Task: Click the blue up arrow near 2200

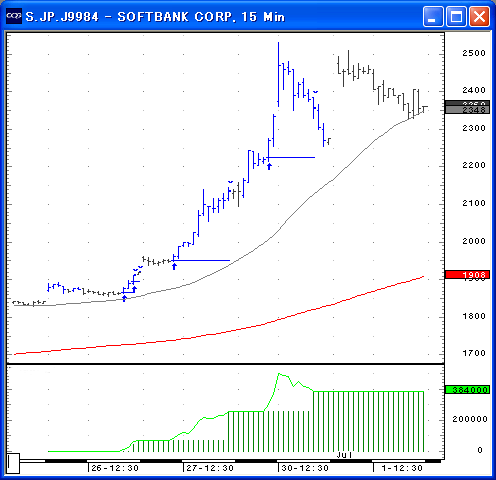Action: 269,166
